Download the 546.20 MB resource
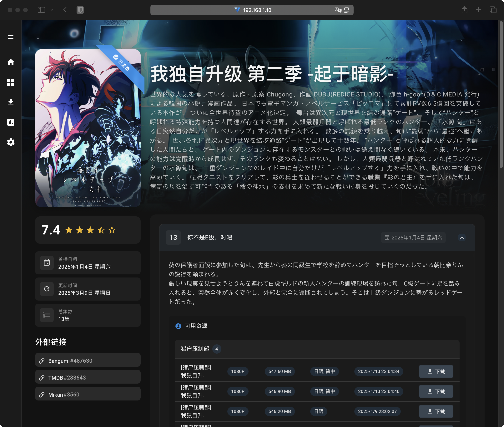 point(436,411)
